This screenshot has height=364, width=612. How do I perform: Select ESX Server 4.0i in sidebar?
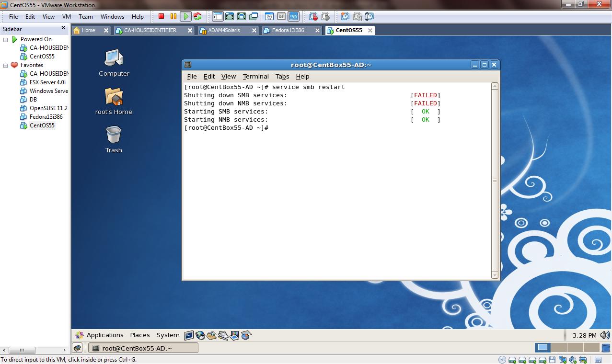[x=47, y=82]
